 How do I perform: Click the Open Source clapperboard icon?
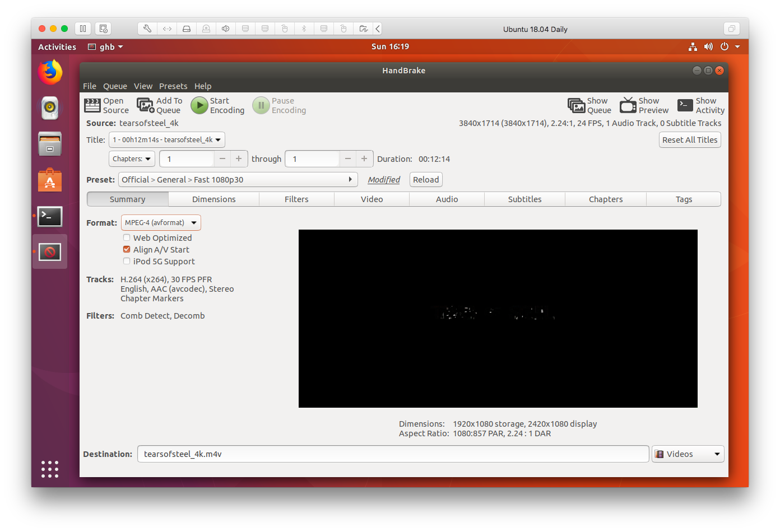tap(92, 105)
